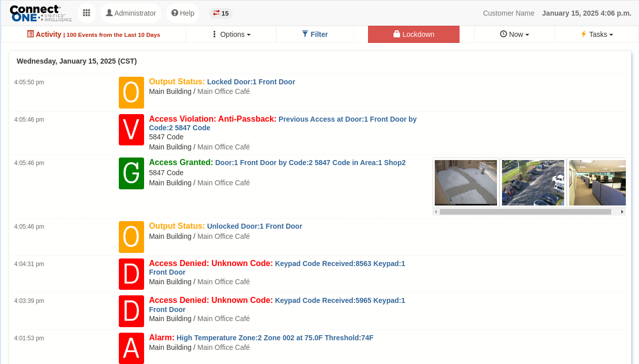Open the Locked Door:1 Front Door link
The image size is (639, 364).
click(251, 82)
